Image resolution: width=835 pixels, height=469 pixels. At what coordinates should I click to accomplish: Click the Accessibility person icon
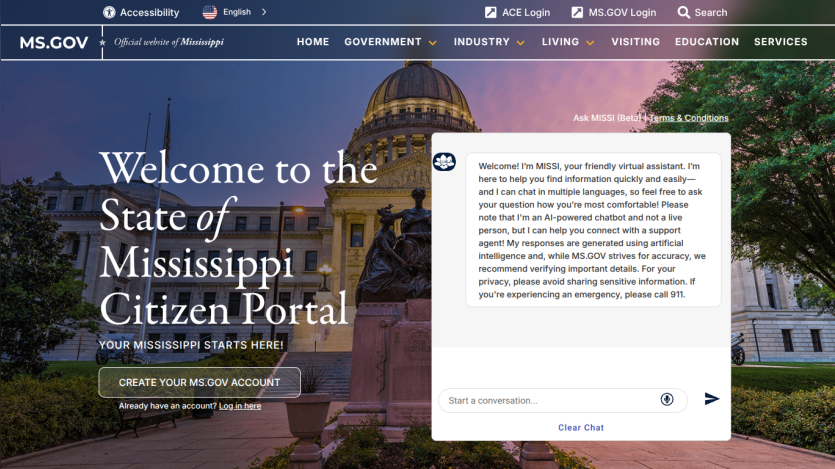point(109,12)
